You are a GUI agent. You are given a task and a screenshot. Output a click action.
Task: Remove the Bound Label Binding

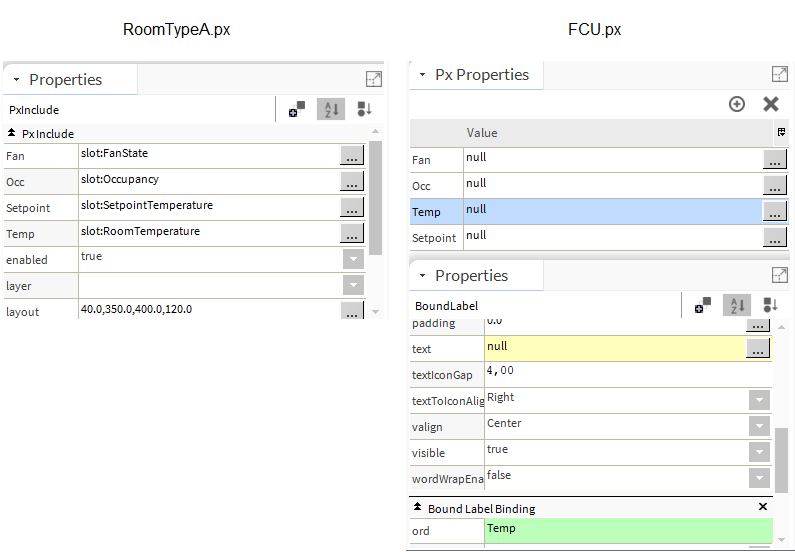764,508
